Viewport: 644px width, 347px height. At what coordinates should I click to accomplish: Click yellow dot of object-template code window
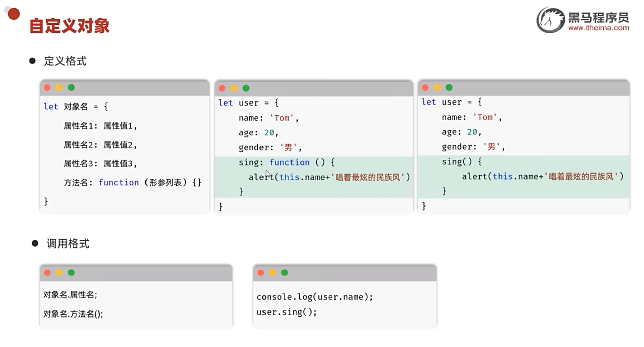coord(59,87)
